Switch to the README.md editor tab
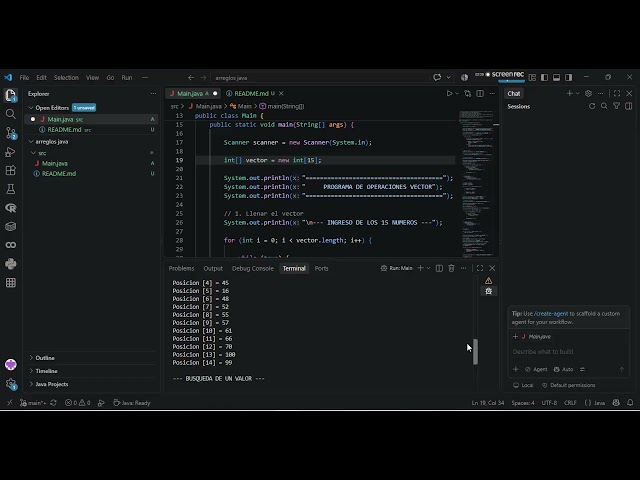Image resolution: width=640 pixels, height=480 pixels. (x=251, y=93)
